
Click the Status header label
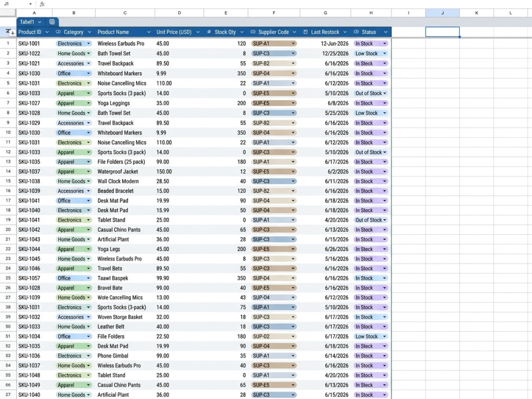pyautogui.click(x=369, y=32)
